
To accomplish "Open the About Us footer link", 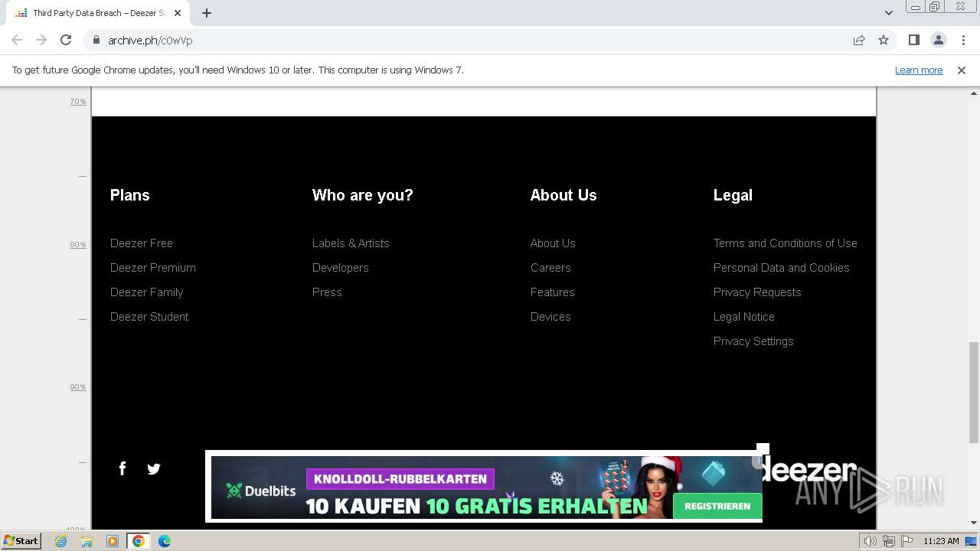I will [553, 243].
